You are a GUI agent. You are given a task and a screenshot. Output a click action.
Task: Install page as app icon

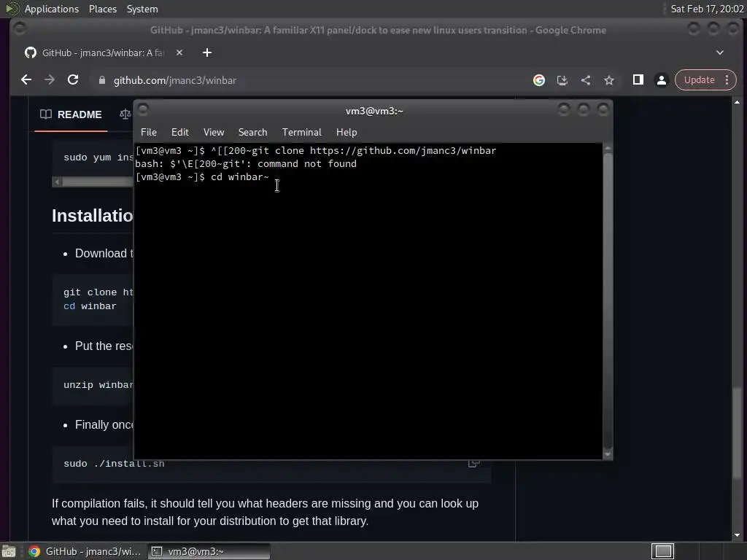[x=562, y=80]
